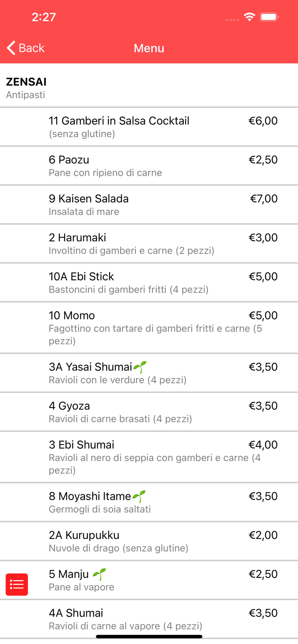This screenshot has width=298, height=644.
Task: Tap the vegetarian leaf icon next to Moyashi Itame
Action: point(139,497)
